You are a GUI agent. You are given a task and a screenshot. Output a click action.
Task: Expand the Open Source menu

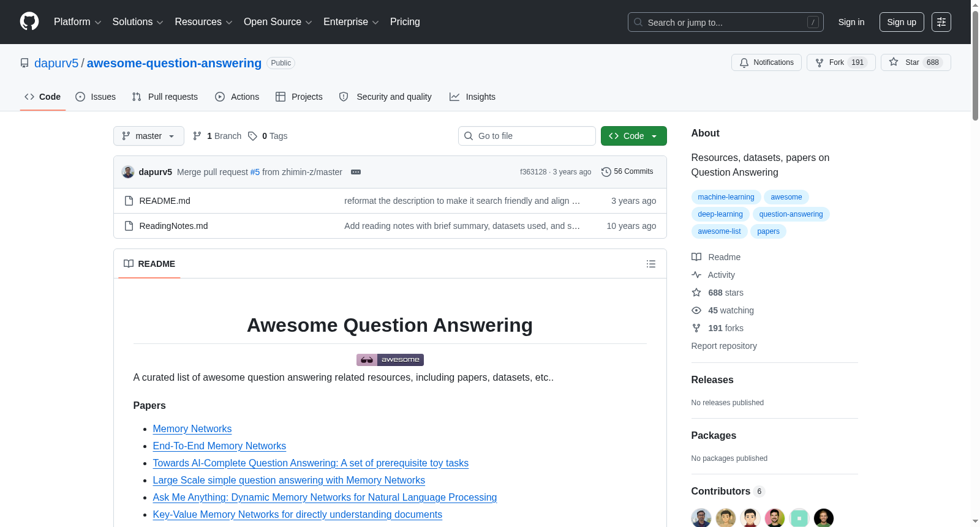click(x=278, y=22)
